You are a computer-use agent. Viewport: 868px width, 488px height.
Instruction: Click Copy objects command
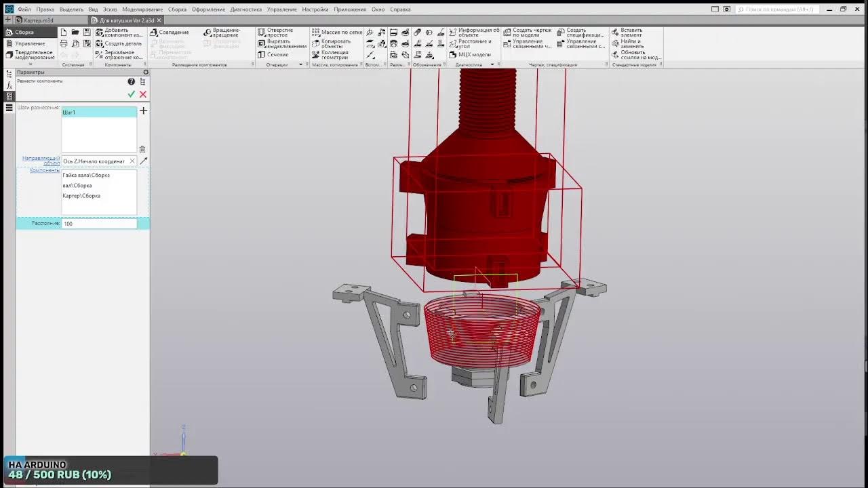pyautogui.click(x=331, y=43)
